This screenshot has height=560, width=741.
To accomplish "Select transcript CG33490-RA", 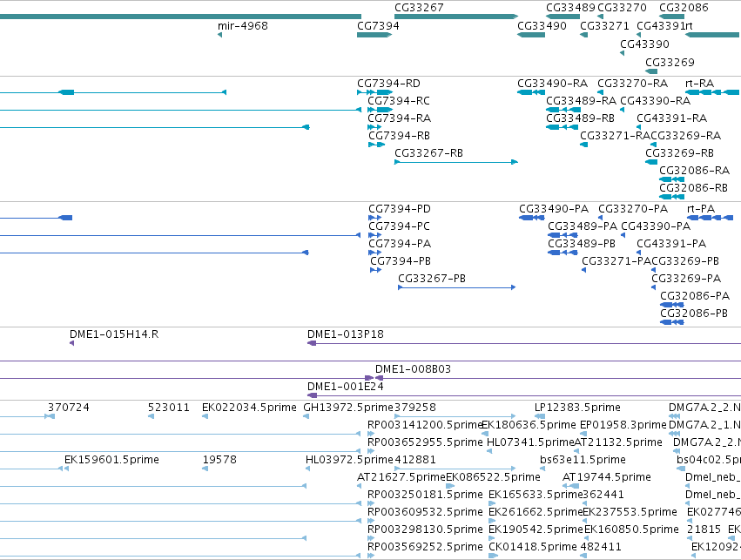I will [552, 84].
